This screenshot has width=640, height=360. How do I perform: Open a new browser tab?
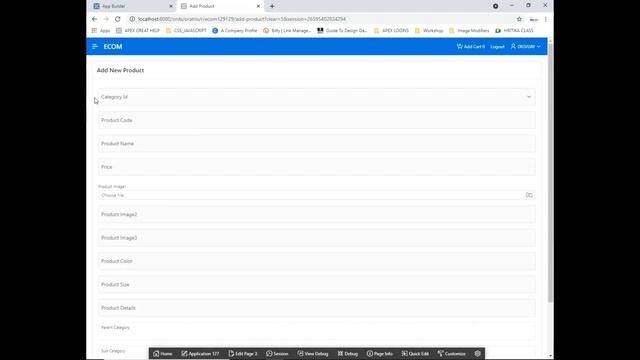tap(272, 6)
